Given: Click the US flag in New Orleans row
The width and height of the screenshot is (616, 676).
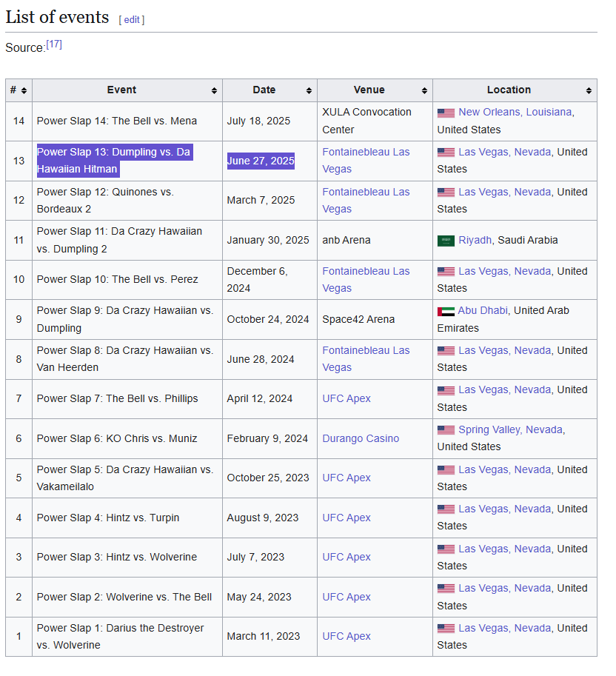Looking at the screenshot, I should pyautogui.click(x=446, y=113).
